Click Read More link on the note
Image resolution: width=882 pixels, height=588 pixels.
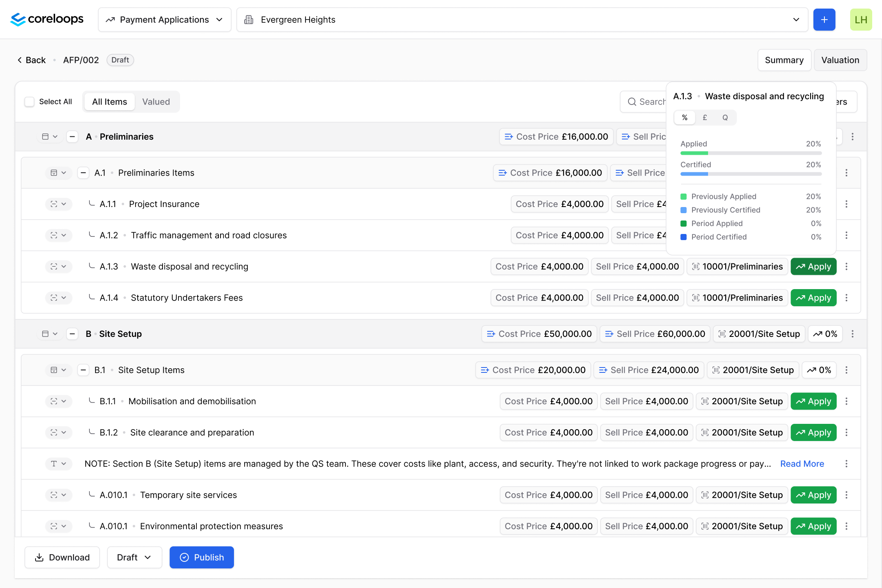point(802,464)
